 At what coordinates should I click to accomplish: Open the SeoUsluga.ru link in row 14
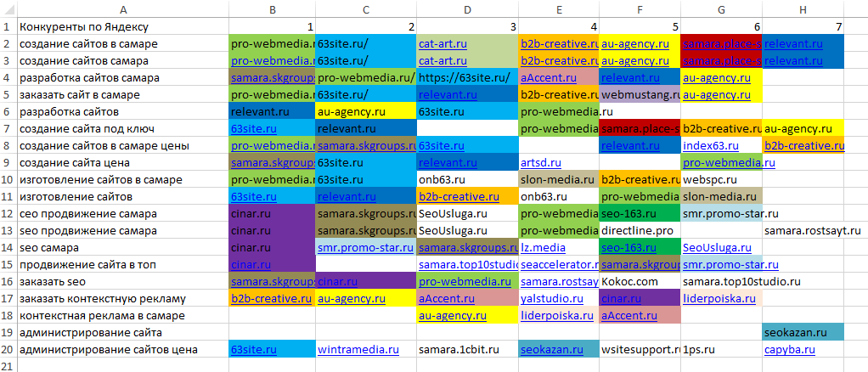[717, 248]
